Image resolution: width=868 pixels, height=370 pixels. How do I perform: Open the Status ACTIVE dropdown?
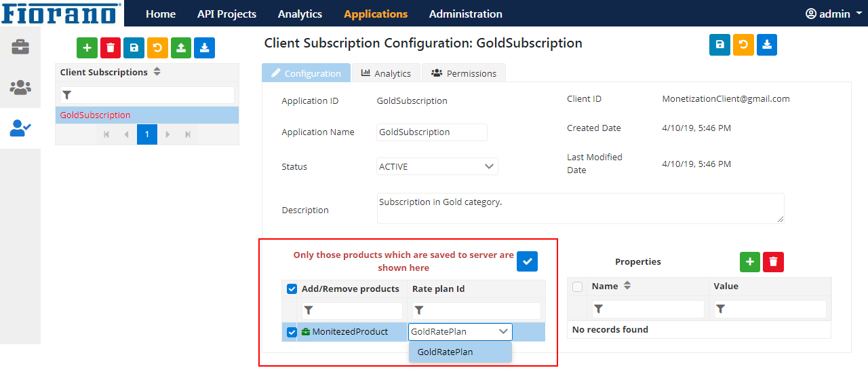coord(437,166)
